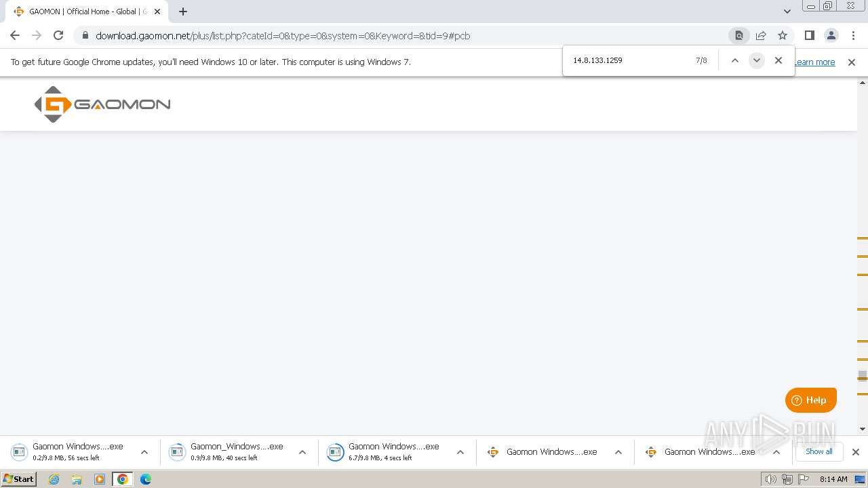Click the padlock site info icon
Image resolution: width=868 pixels, height=488 pixels.
click(85, 35)
